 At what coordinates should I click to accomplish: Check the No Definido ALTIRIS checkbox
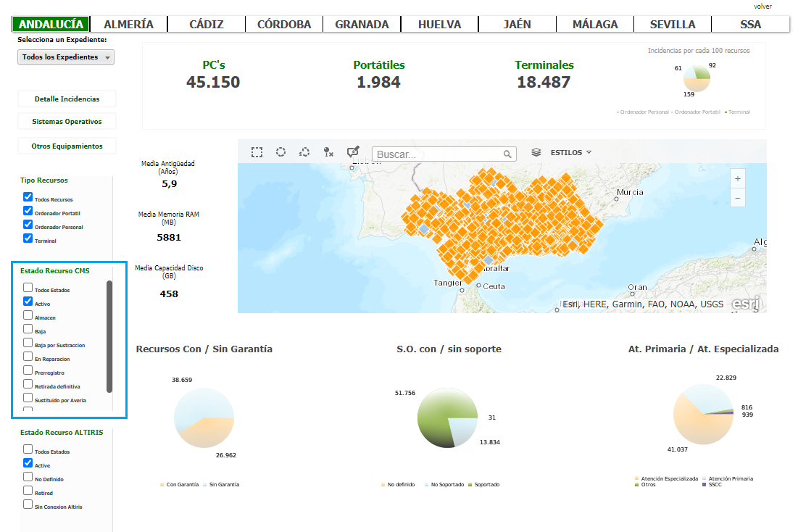coord(28,476)
